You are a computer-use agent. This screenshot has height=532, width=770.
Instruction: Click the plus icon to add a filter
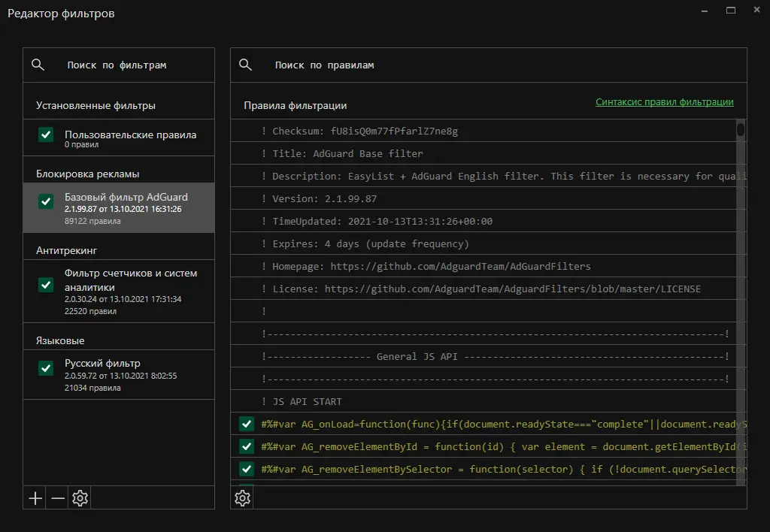click(x=35, y=498)
